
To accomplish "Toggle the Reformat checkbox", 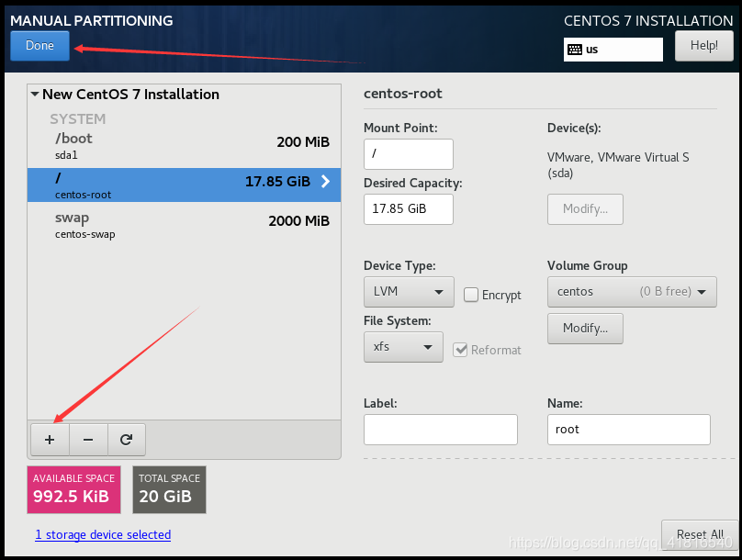I will [x=460, y=350].
